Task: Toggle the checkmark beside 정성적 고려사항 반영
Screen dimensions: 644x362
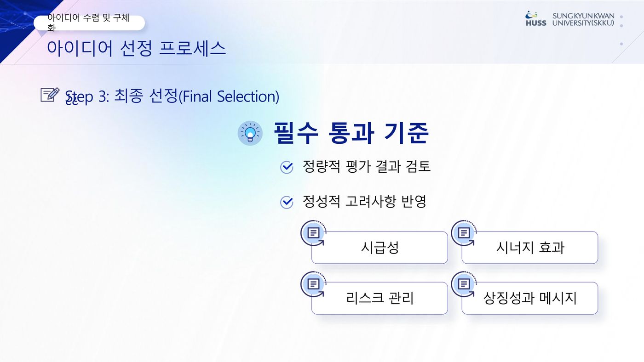Action: click(x=287, y=203)
